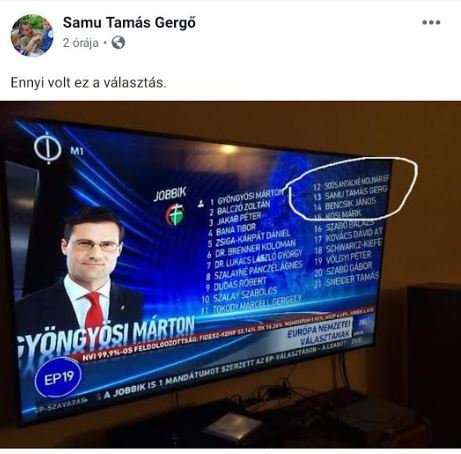
Task: Click the round EP19 badge
Action: pyautogui.click(x=59, y=378)
